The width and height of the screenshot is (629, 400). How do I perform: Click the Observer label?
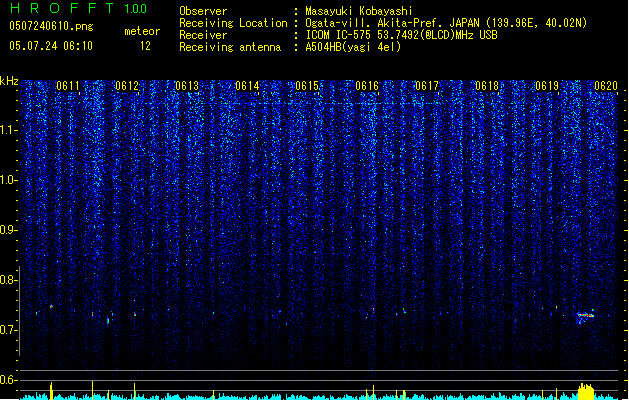(203, 11)
